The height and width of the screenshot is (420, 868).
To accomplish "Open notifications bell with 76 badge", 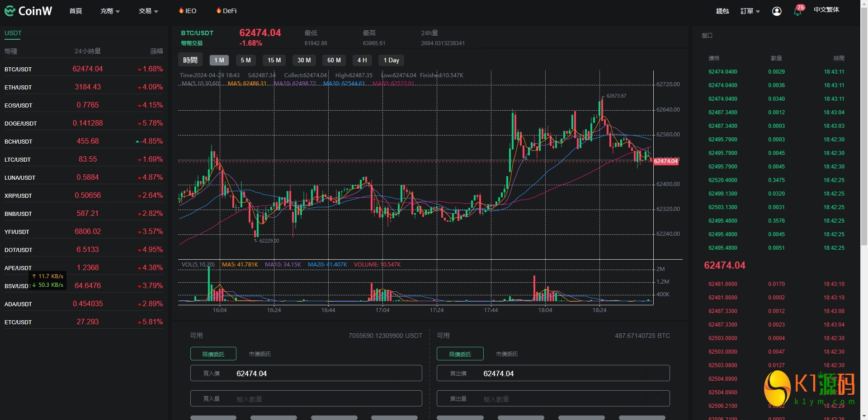I will coord(798,11).
